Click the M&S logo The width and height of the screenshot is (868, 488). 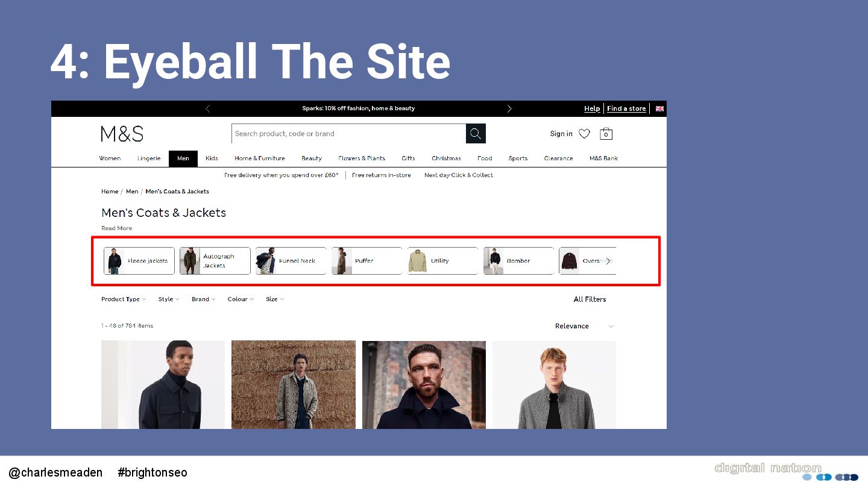click(x=122, y=134)
